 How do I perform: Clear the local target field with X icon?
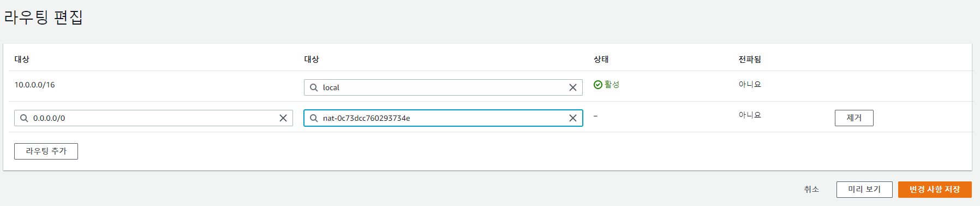pos(573,87)
